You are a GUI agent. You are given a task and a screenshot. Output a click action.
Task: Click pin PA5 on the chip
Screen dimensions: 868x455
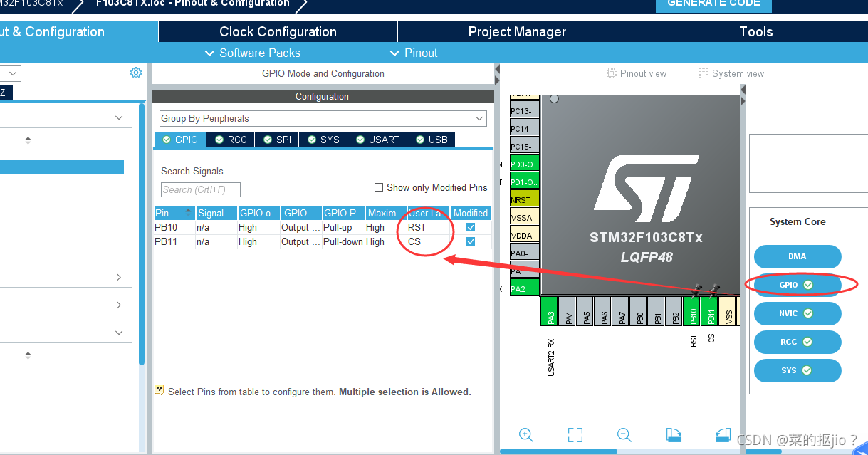[x=585, y=312]
